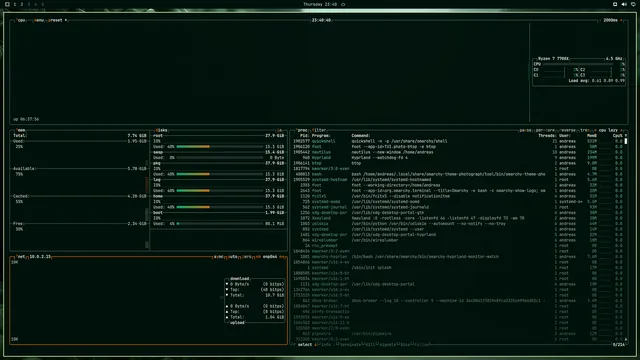Select the btop process row
640x360 pixels.
tap(458, 163)
